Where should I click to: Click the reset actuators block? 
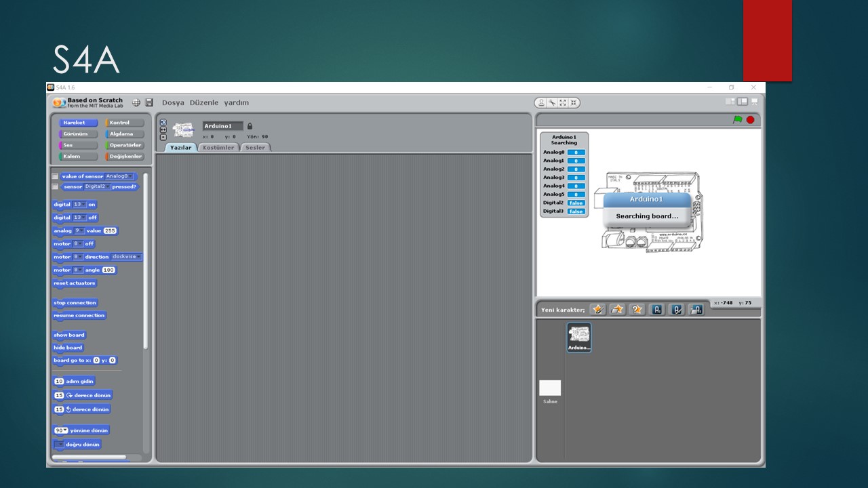point(75,283)
